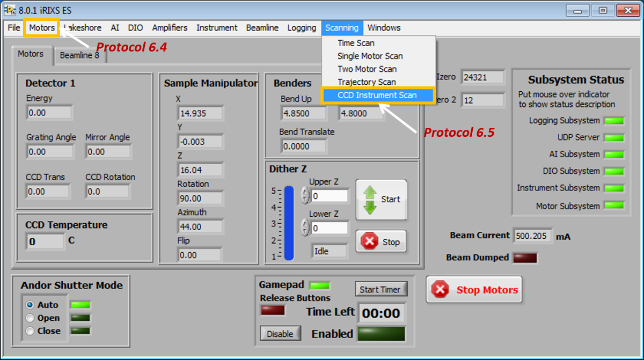Click the Motor Subsystem status LED

[x=614, y=205]
